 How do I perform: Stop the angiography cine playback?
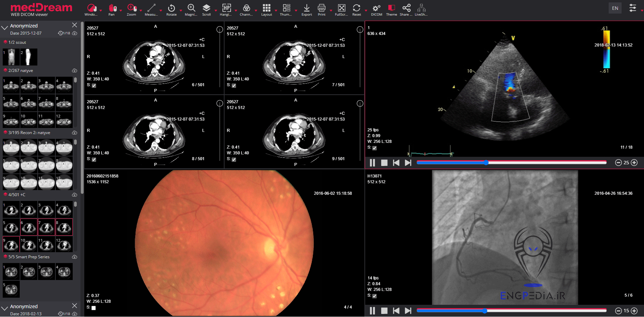(x=384, y=311)
